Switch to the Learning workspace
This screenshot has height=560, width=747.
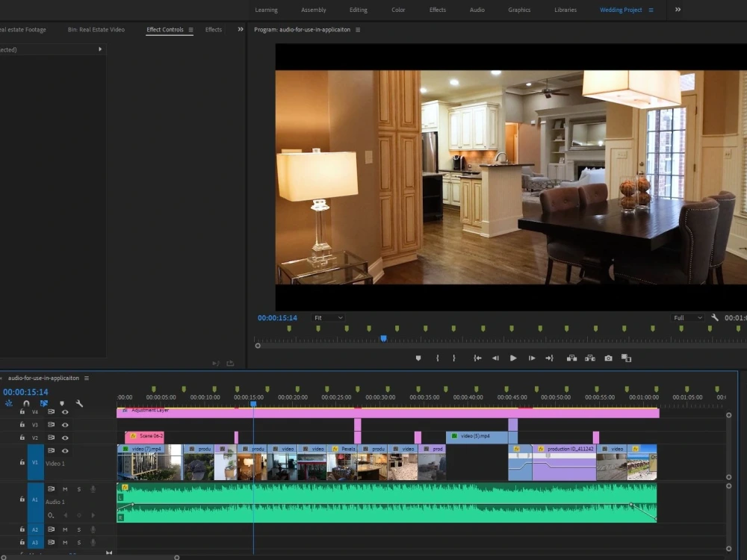267,10
